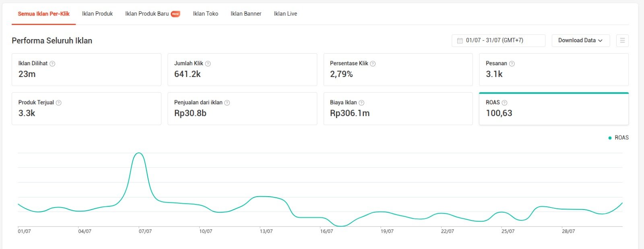Click the ROAS peak on the chart line
Image resolution: width=644 pixels, height=249 pixels.
coord(138,153)
